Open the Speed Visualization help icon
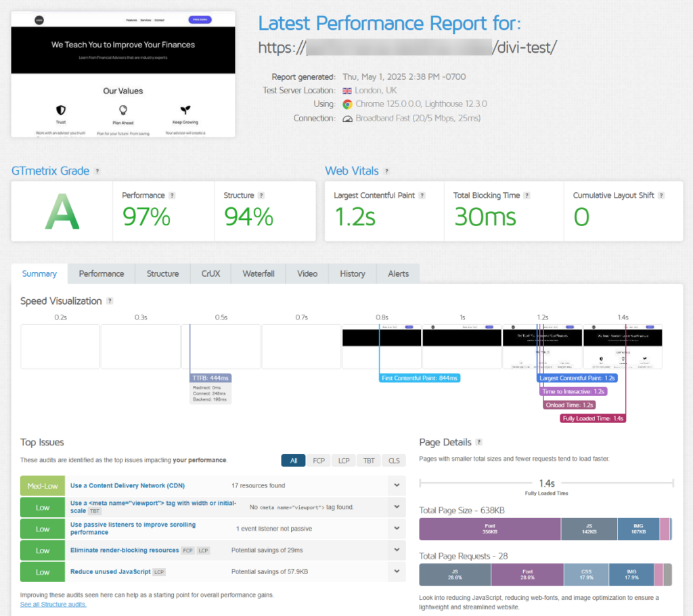The height and width of the screenshot is (616, 693). pyautogui.click(x=108, y=301)
